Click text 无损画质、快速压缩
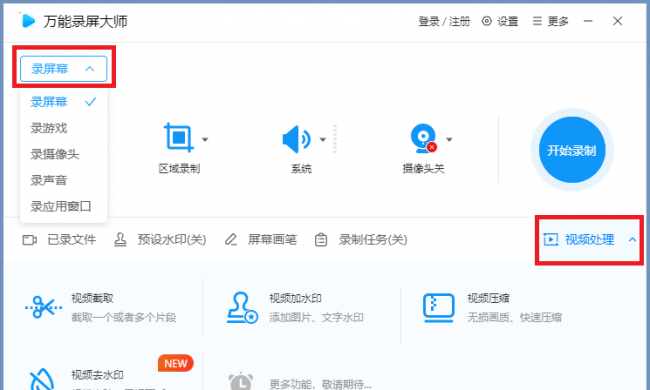 pyautogui.click(x=514, y=317)
